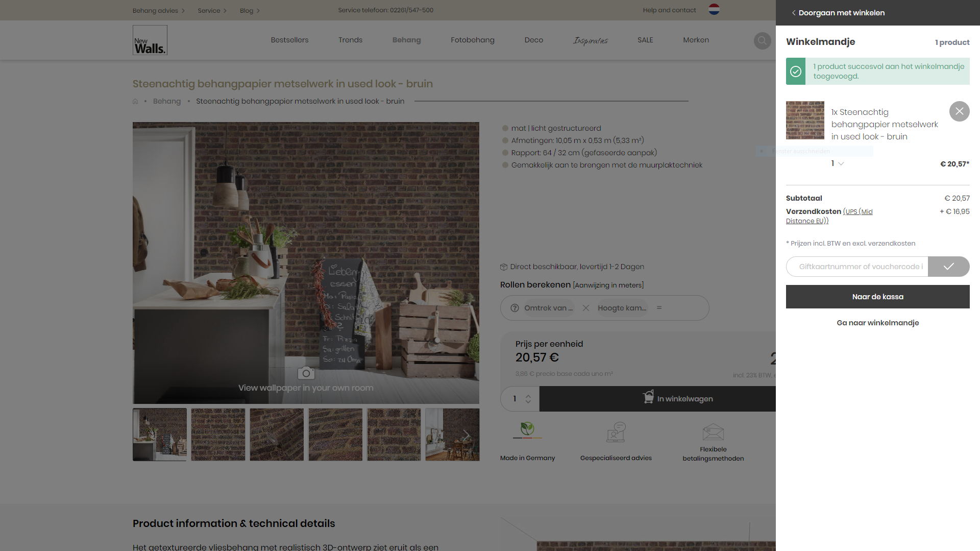Click the Made in Germany leaf icon

pos(527,430)
